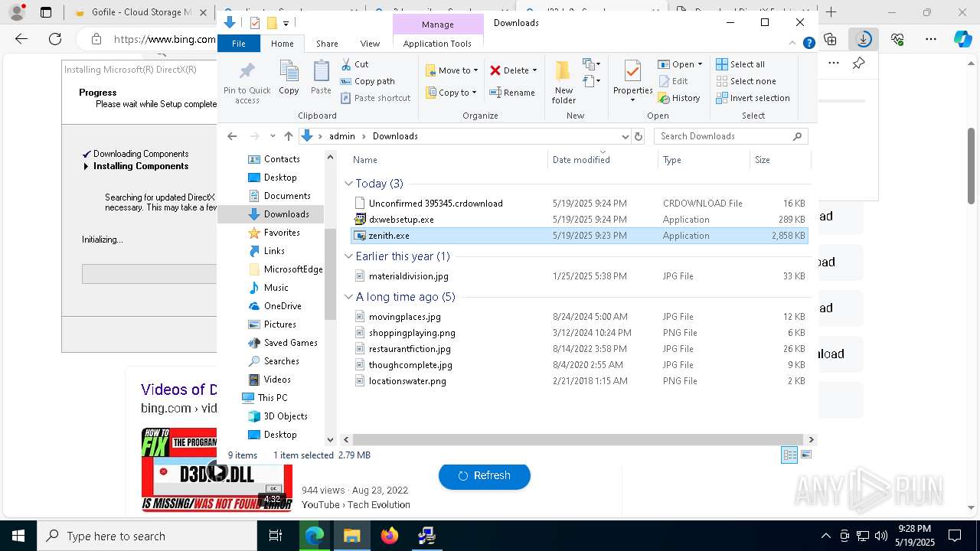This screenshot has width=980, height=551.
Task: Open Documents in navigation pane
Action: (x=286, y=196)
